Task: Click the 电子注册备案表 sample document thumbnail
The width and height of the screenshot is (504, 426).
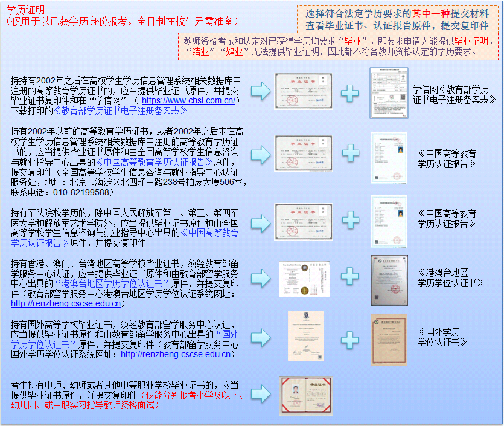Action: [389, 92]
